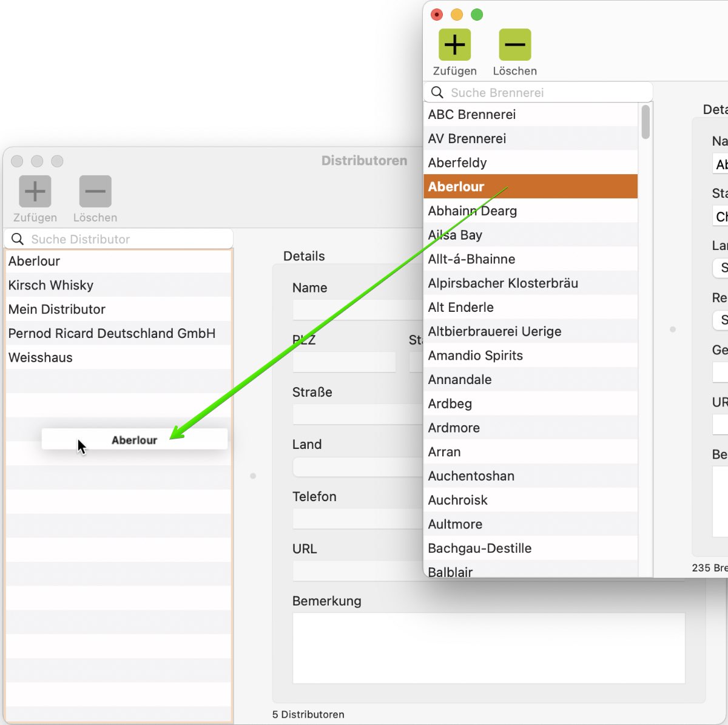The image size is (728, 725).
Task: Click the Telefon field in Distributoren details
Action: (358, 519)
